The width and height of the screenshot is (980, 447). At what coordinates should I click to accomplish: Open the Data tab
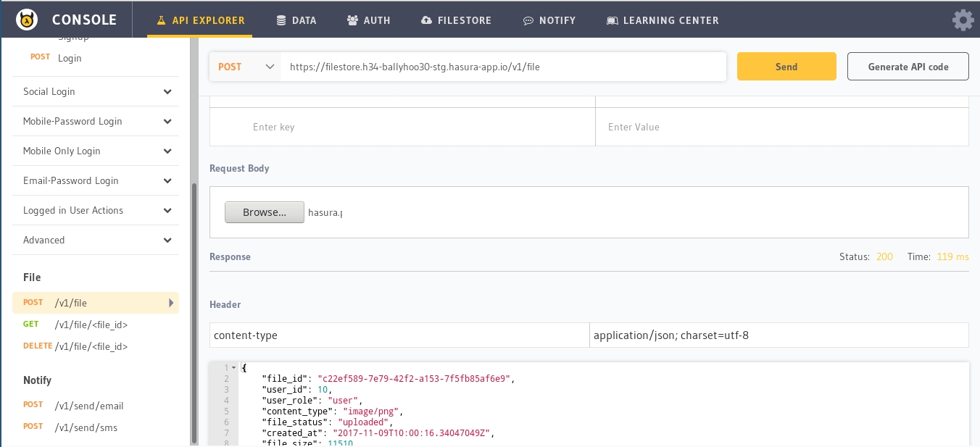point(296,20)
